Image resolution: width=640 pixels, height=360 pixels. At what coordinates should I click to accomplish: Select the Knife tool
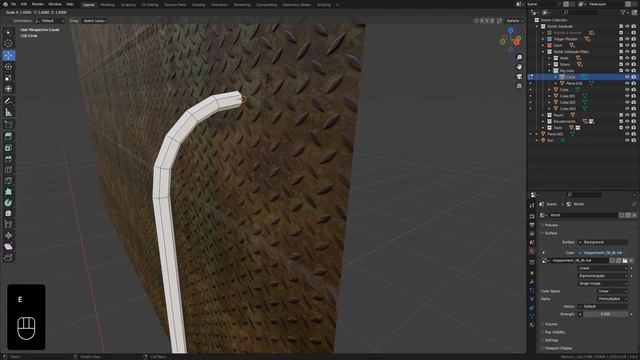click(x=9, y=181)
